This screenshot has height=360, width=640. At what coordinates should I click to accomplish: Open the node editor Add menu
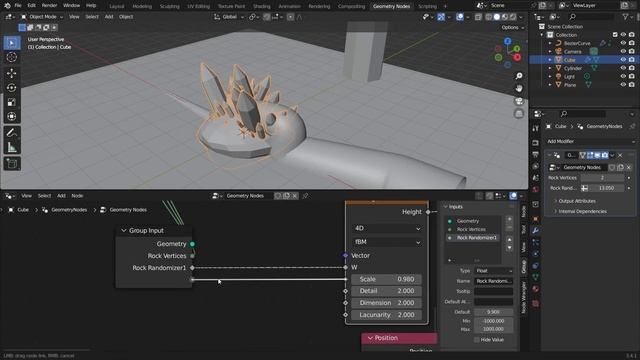61,196
